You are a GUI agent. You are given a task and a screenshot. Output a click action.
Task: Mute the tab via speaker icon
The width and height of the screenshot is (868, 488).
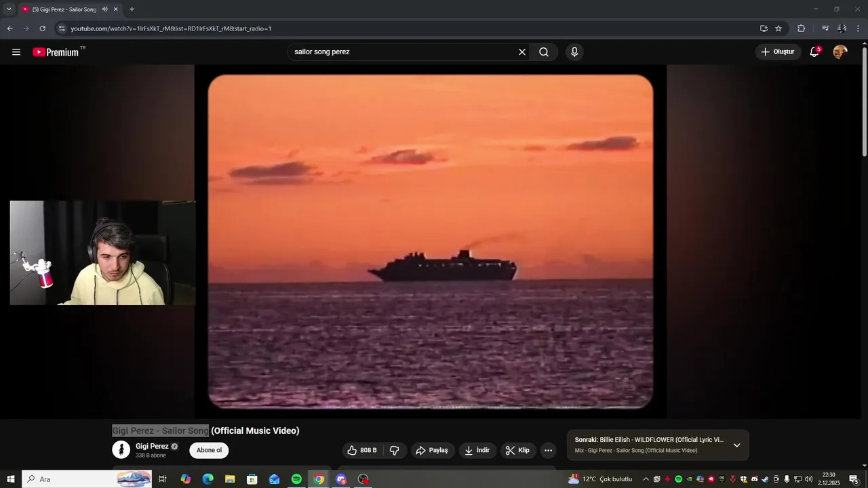104,9
